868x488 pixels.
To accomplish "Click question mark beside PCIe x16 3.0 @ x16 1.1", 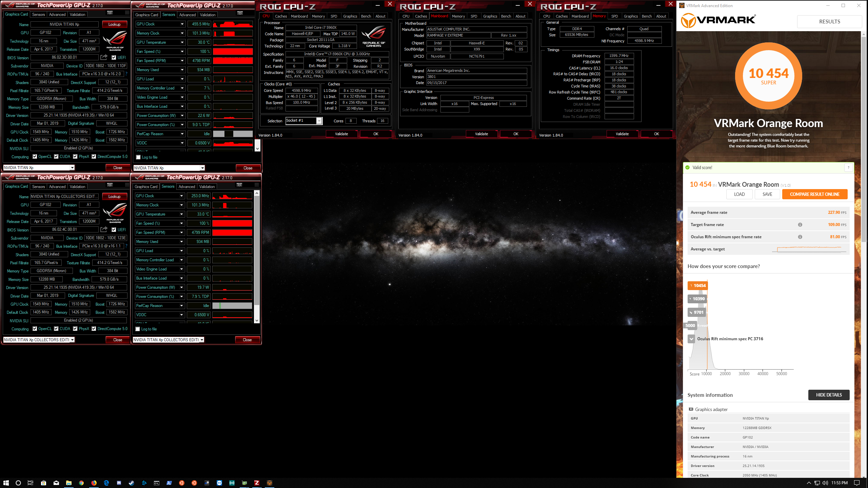I will [x=126, y=246].
